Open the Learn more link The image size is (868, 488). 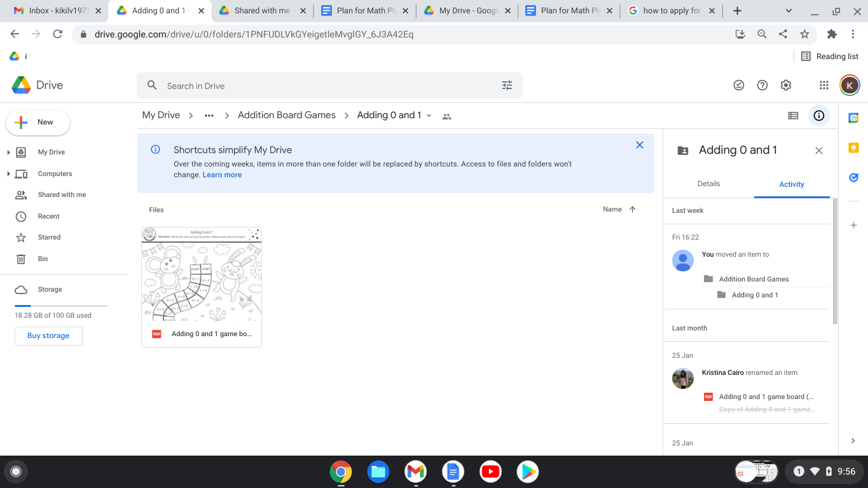(x=222, y=175)
